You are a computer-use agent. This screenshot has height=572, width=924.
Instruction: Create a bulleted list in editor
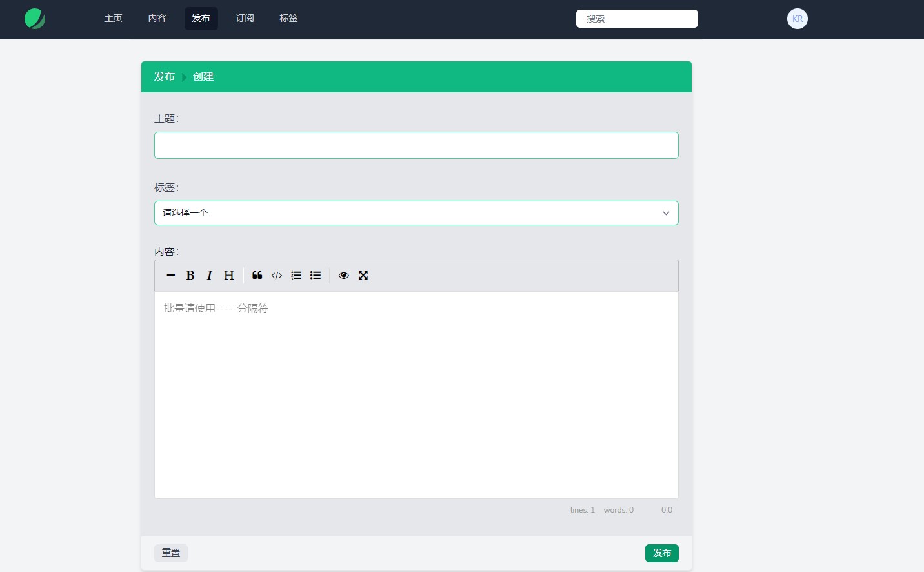coord(316,275)
